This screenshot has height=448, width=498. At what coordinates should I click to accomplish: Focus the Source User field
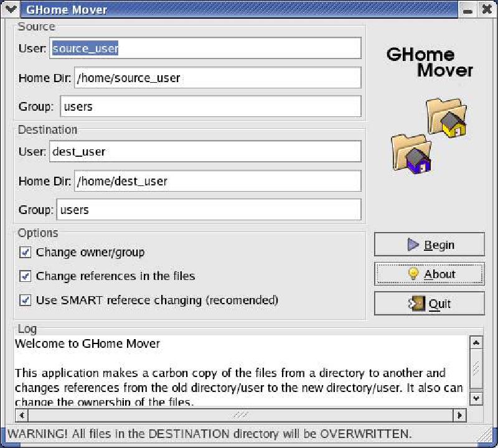tap(205, 49)
